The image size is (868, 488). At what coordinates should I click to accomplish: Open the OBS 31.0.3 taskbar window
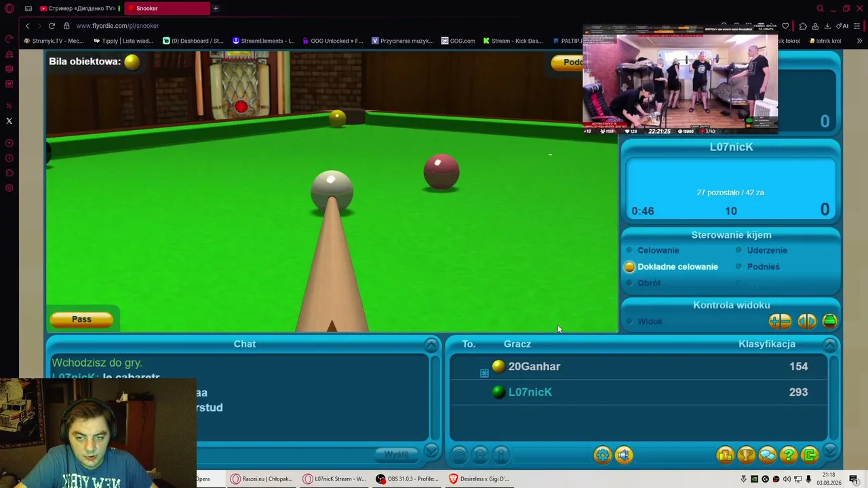408,479
